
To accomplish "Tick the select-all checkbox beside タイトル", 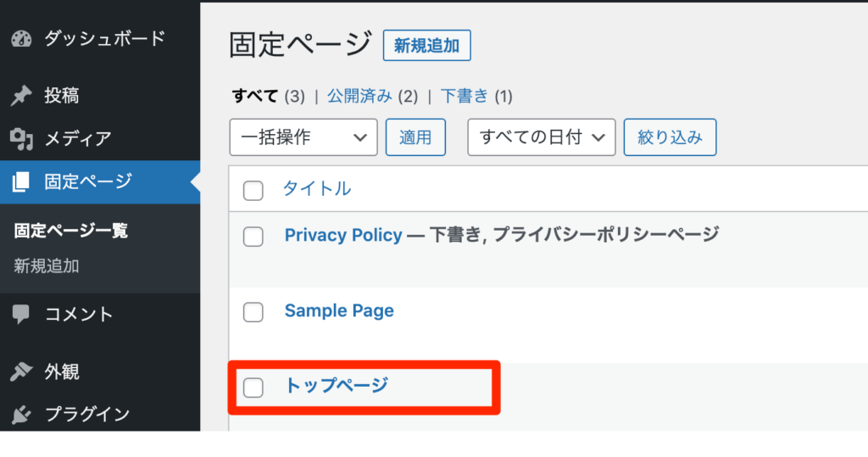I will point(253,191).
